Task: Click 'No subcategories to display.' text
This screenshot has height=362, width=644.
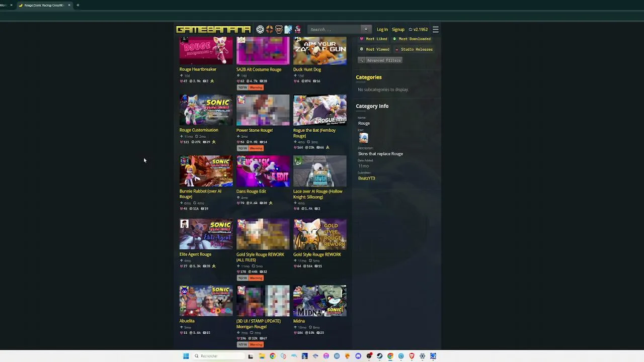Action: pos(383,89)
